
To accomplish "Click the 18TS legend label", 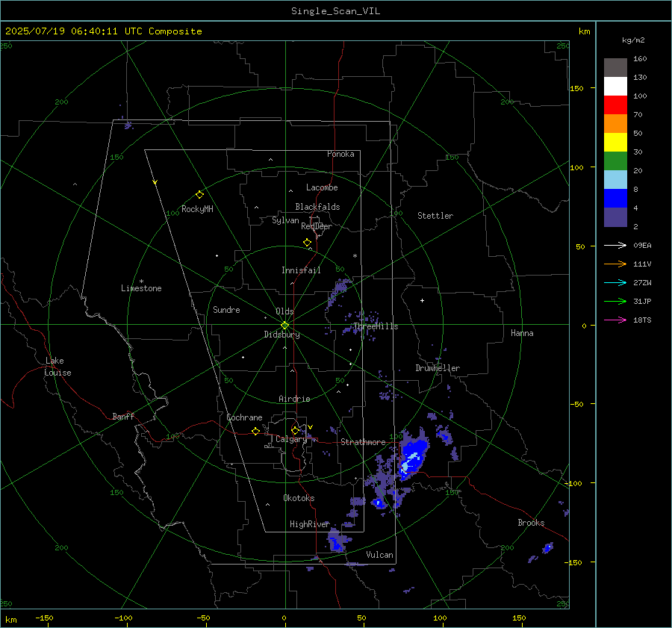I will click(642, 320).
